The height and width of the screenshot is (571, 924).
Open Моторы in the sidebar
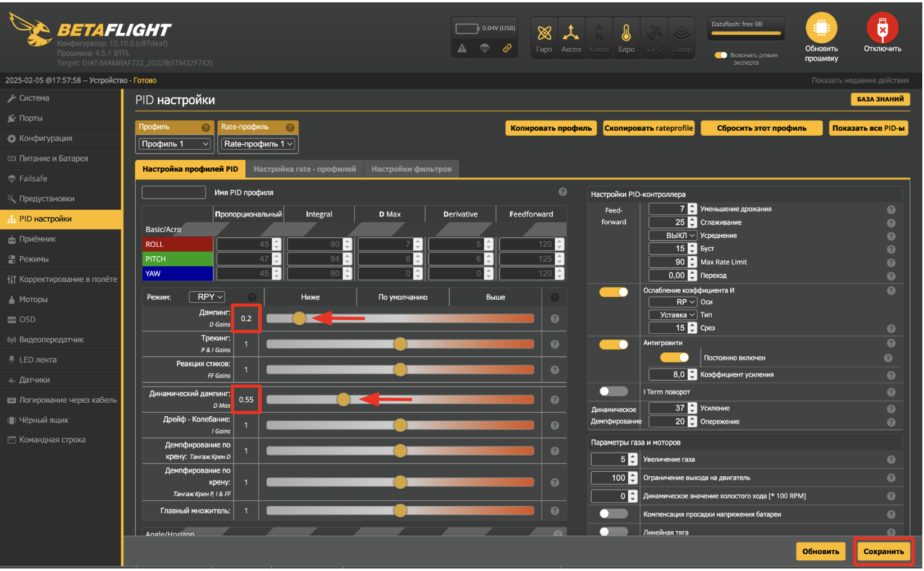tap(34, 300)
